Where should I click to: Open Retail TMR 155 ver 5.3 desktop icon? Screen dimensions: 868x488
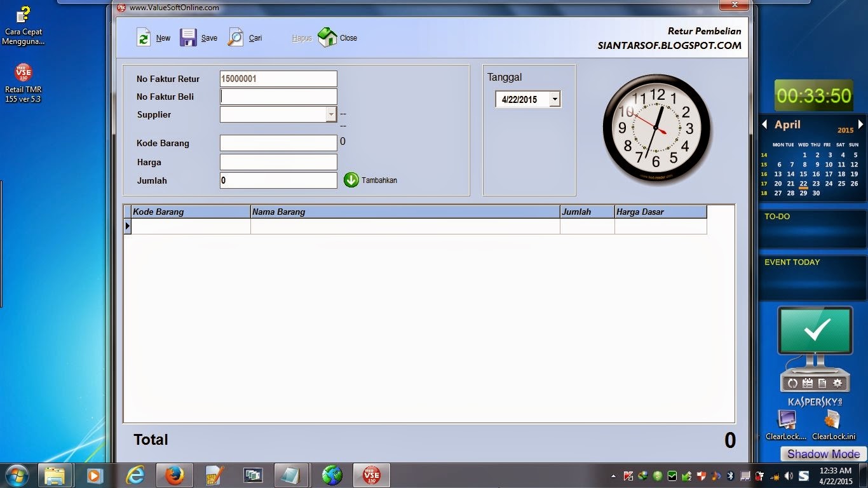pyautogui.click(x=24, y=83)
